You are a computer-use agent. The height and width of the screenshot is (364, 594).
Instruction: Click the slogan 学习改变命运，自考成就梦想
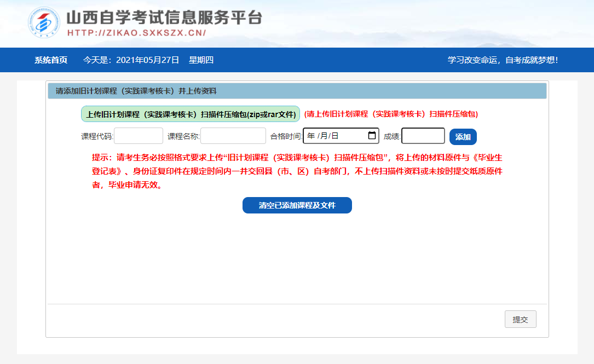(x=503, y=60)
